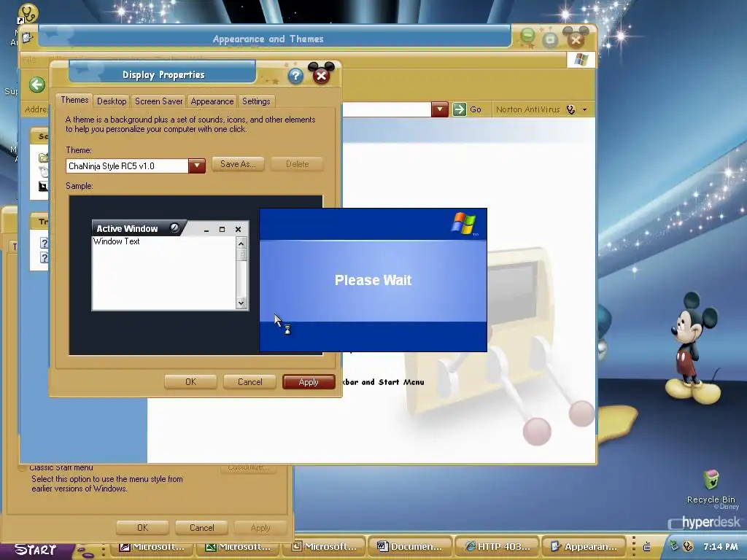Image resolution: width=747 pixels, height=560 pixels.
Task: Click the Appearan... taskbar button
Action: tap(586, 547)
